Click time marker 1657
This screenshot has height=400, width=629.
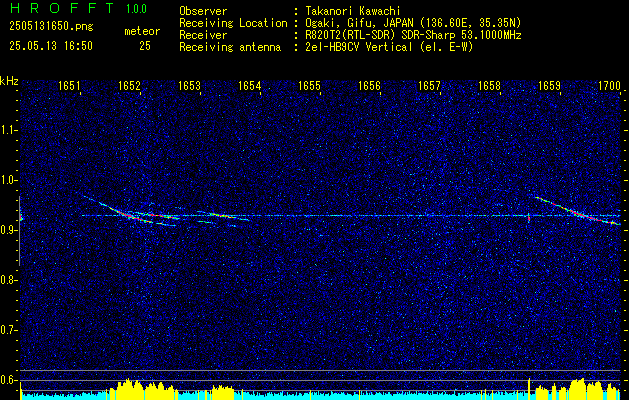(x=430, y=85)
